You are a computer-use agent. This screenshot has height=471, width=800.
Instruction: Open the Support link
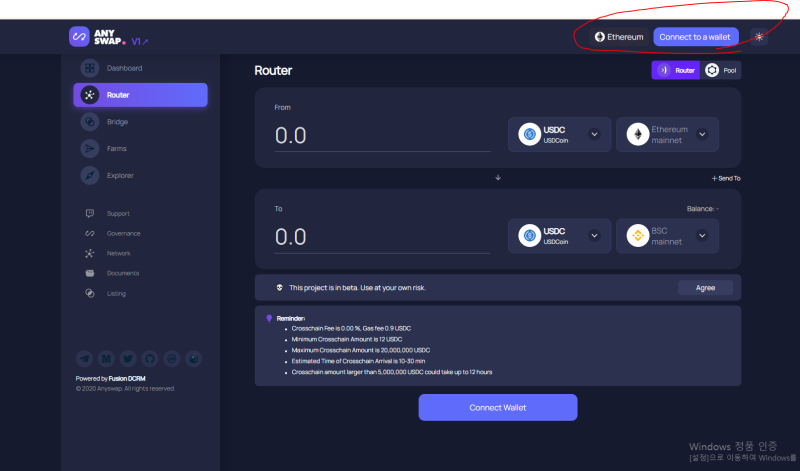pos(118,213)
